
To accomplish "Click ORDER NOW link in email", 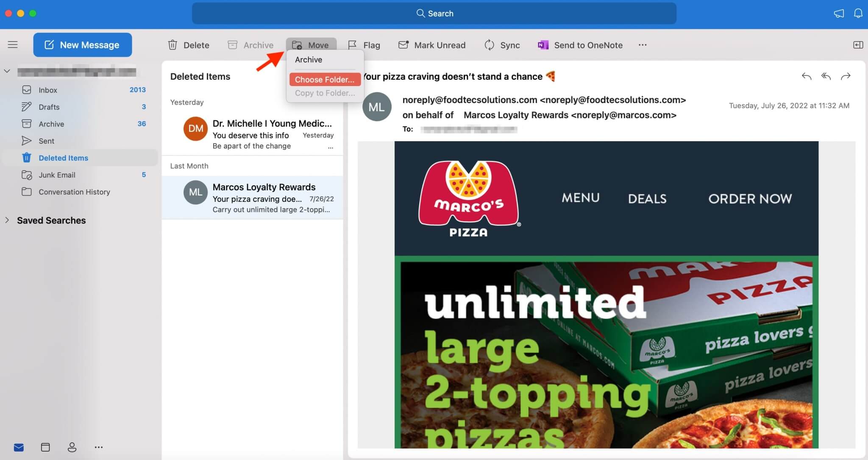I will [750, 198].
